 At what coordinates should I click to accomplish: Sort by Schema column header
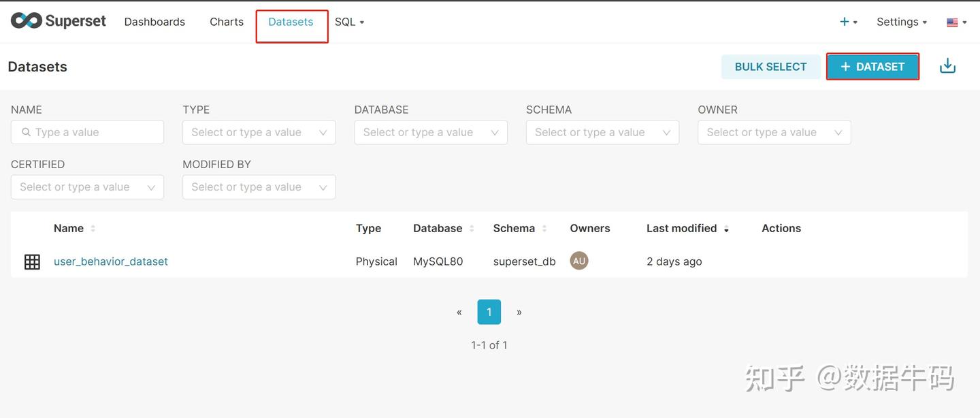coord(514,228)
